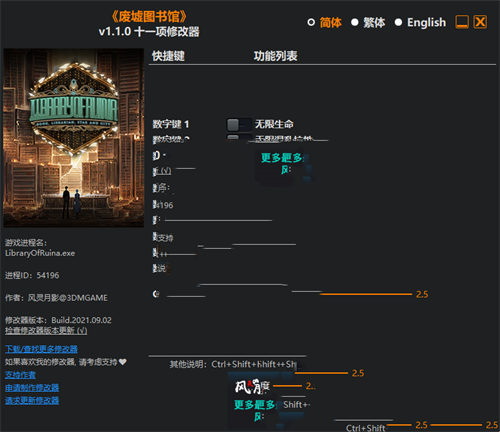The width and height of the screenshot is (500, 432).
Task: Open the 请求更新修改器 link
Action: (x=32, y=400)
